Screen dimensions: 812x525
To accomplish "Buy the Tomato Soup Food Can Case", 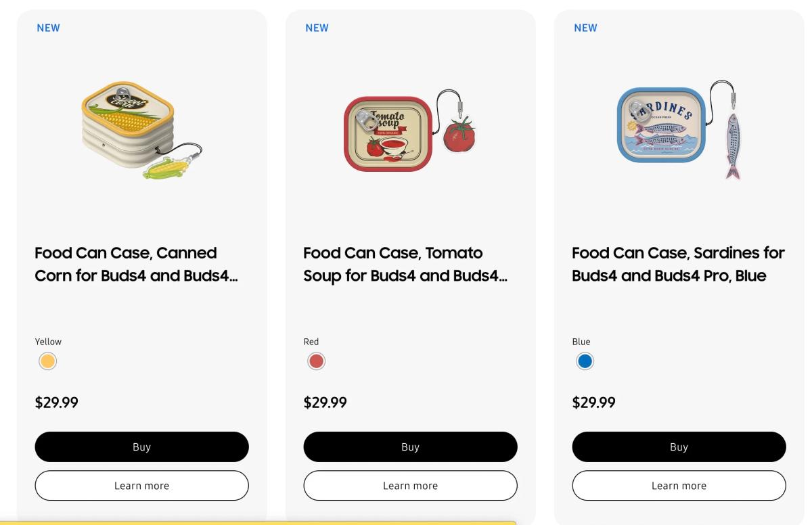I will pyautogui.click(x=410, y=447).
